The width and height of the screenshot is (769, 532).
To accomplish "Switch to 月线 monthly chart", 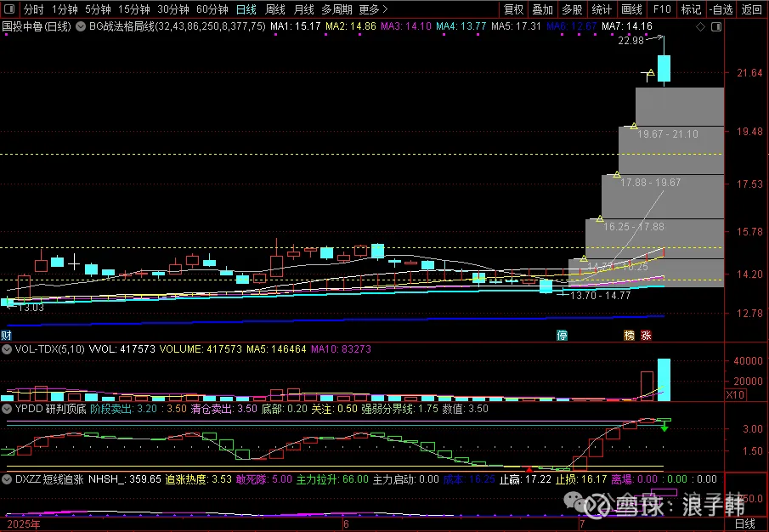I will click(x=303, y=9).
